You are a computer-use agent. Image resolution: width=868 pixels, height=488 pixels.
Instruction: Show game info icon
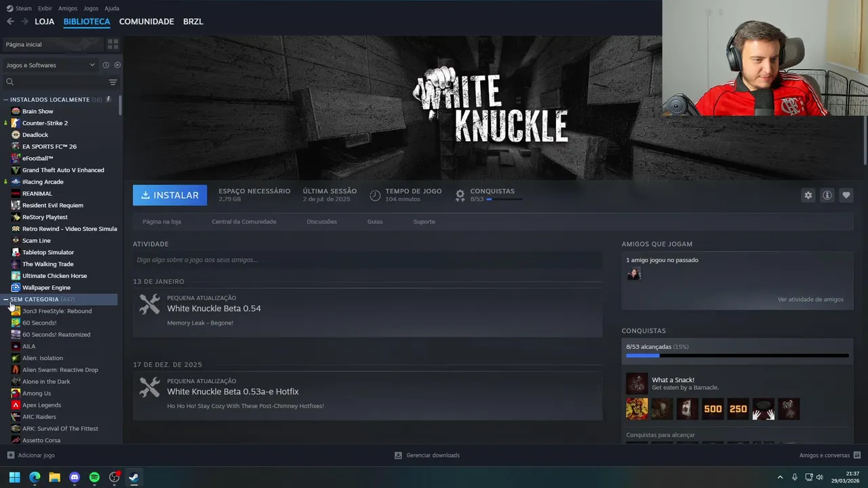pos(827,195)
